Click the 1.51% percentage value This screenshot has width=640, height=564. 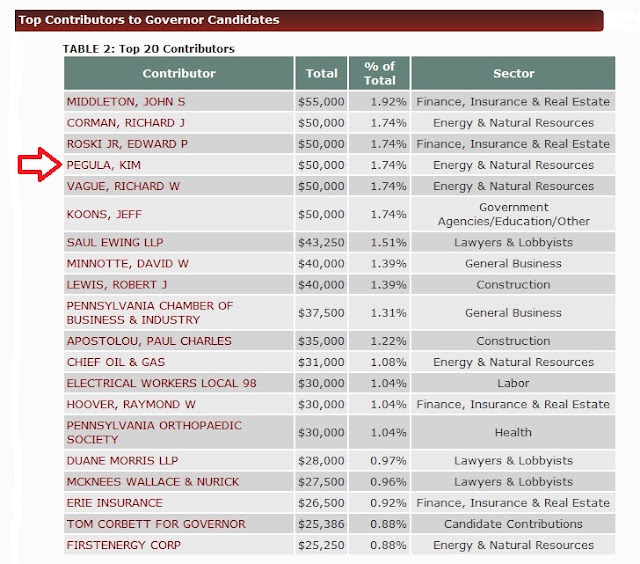(388, 242)
